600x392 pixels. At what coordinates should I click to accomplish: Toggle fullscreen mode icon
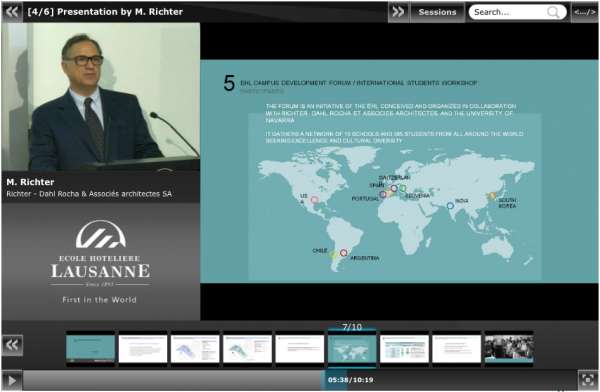588,380
